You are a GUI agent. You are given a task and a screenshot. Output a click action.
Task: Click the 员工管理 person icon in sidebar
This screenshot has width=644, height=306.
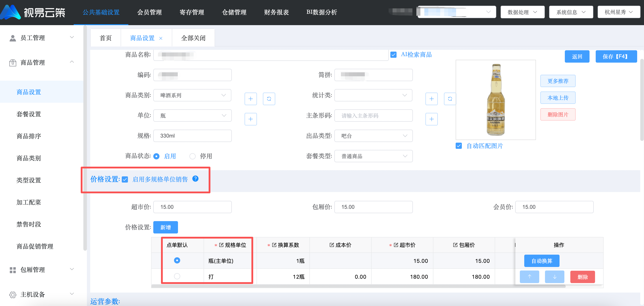[13, 38]
